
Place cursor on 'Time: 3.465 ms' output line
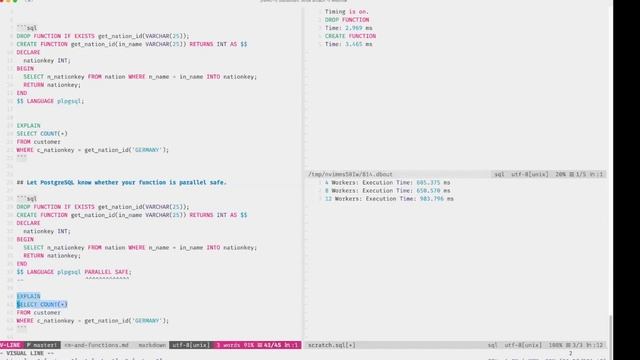click(349, 44)
